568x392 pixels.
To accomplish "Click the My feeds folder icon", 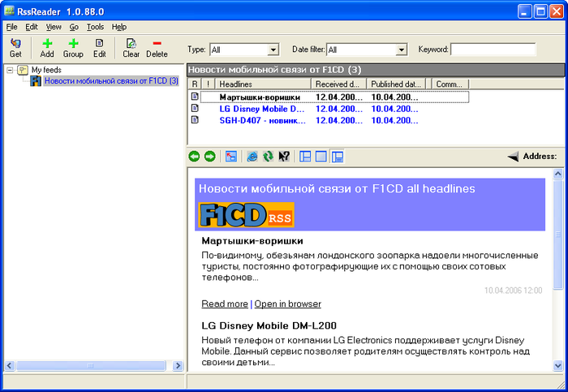I will tap(23, 70).
